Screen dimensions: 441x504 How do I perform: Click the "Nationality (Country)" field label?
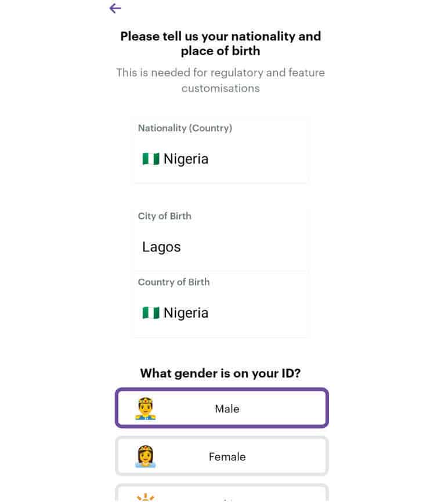click(185, 128)
